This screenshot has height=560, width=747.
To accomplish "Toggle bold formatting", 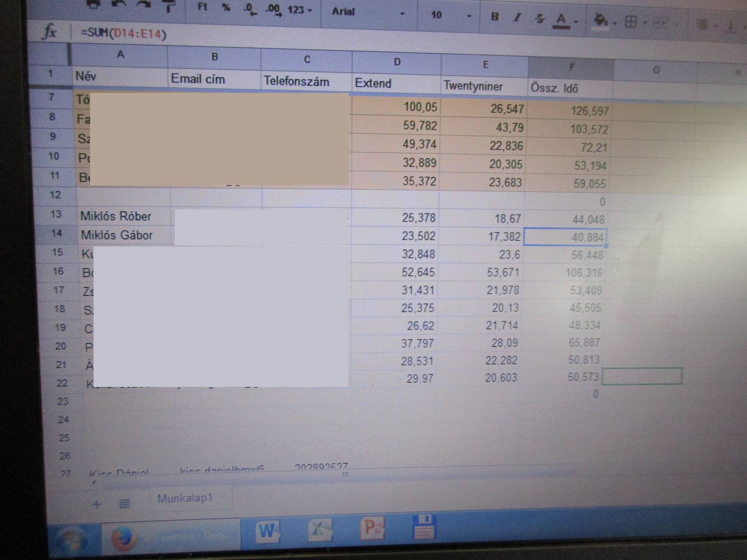I will pyautogui.click(x=494, y=17).
